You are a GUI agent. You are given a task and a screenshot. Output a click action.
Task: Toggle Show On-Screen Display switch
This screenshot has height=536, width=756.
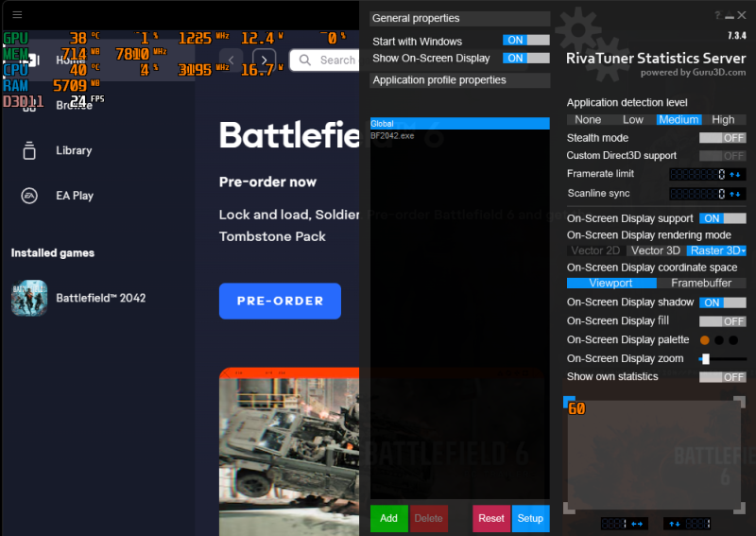coord(526,58)
